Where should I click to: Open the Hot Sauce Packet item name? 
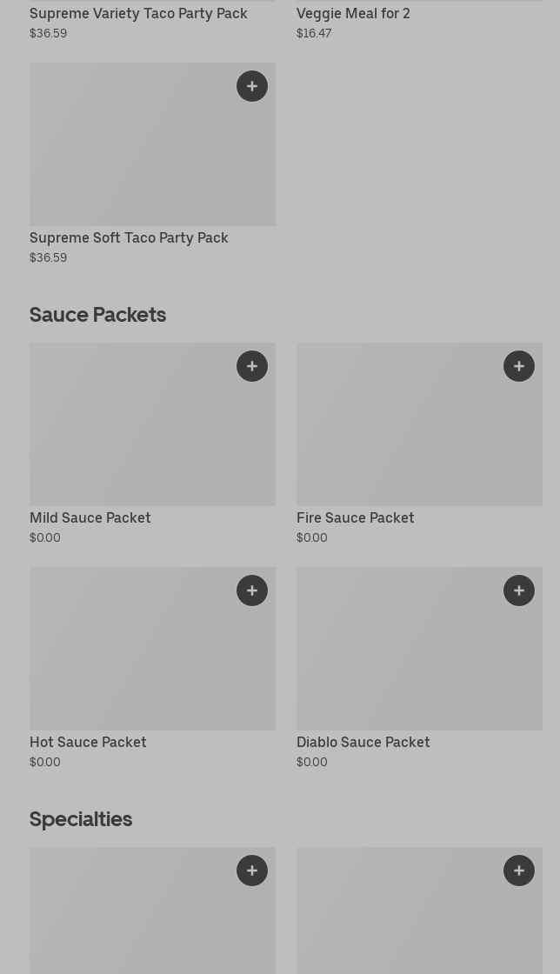(x=88, y=742)
